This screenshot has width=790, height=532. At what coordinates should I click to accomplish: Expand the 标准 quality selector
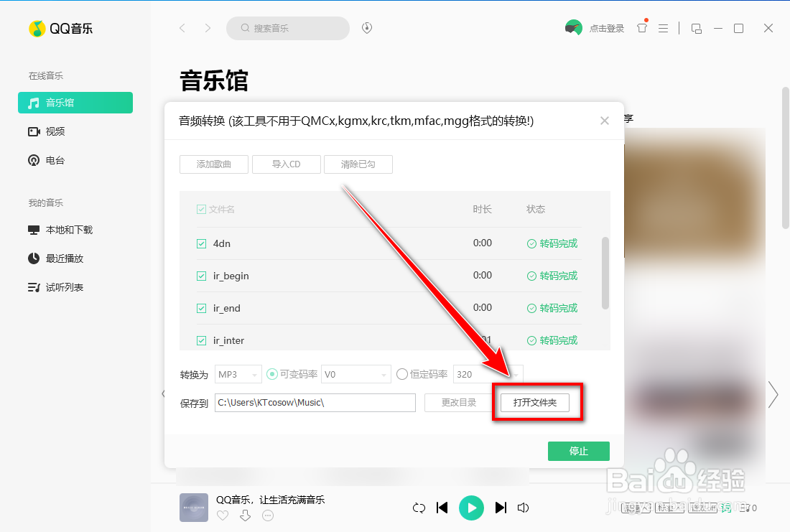(x=669, y=508)
